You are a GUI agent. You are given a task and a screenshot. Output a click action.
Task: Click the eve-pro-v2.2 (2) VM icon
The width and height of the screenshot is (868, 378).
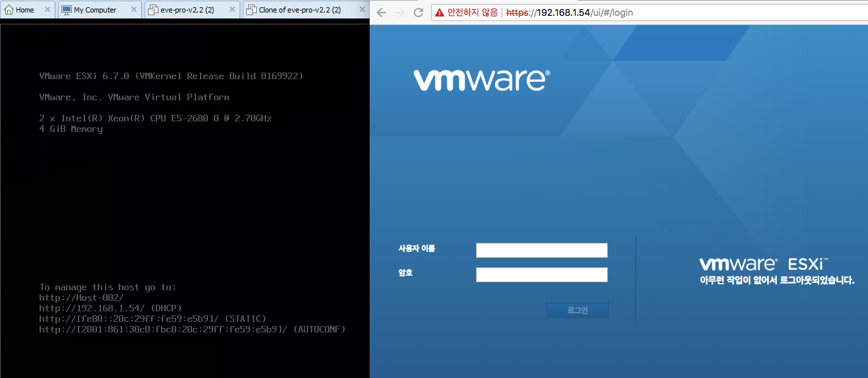click(x=152, y=10)
